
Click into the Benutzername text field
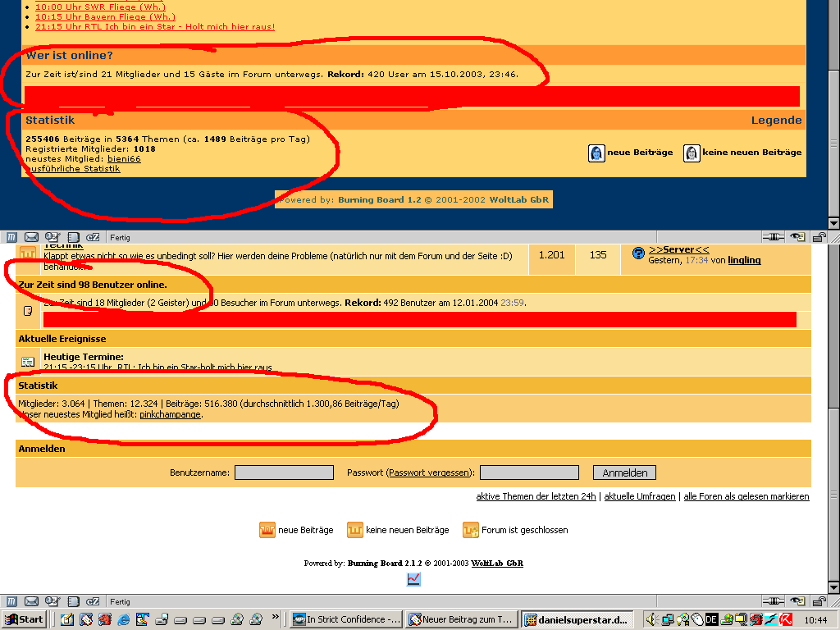pyautogui.click(x=284, y=472)
